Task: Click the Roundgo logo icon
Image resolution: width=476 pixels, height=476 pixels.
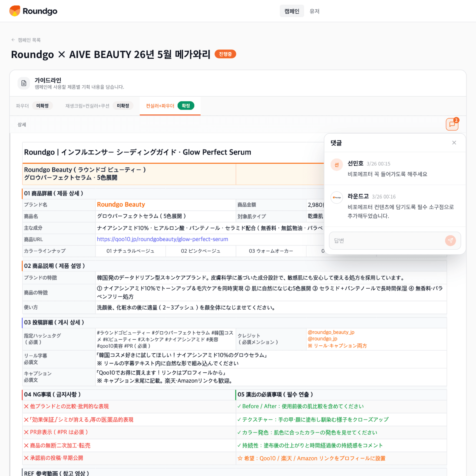Action: coord(15,11)
